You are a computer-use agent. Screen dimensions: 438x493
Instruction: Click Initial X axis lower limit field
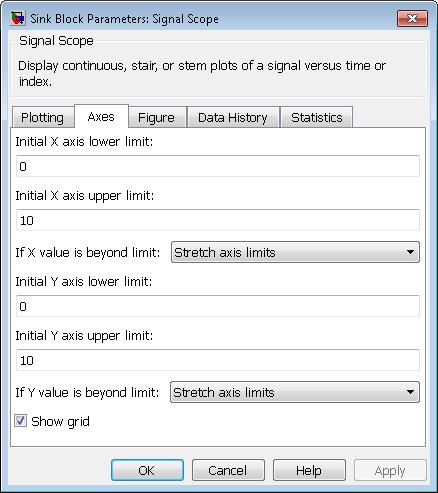(218, 166)
